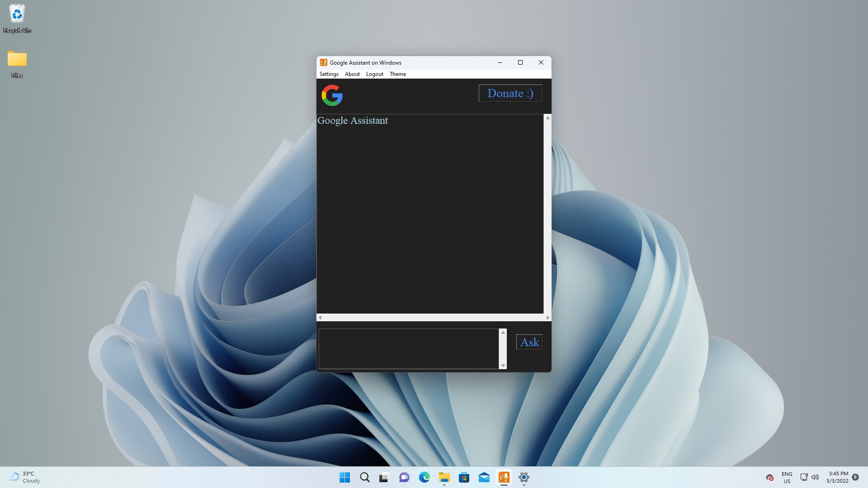Click inside the question input box
Viewport: 868px width, 488px height.
[x=408, y=348]
